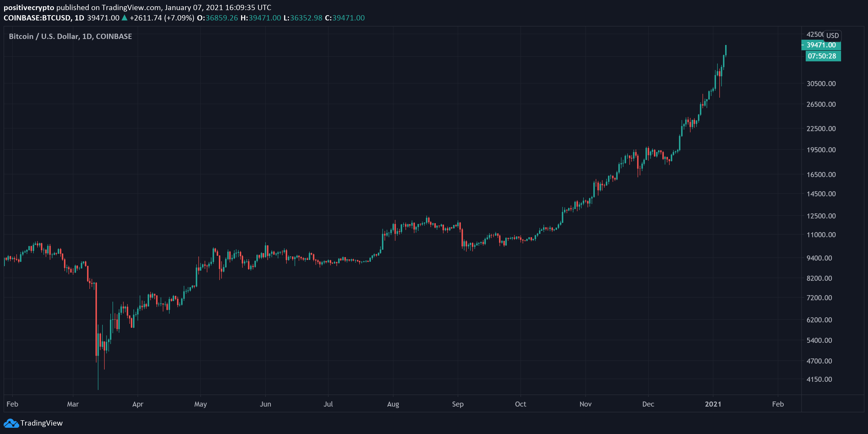This screenshot has width=868, height=434.
Task: Open the USD currency selector
Action: pos(832,35)
